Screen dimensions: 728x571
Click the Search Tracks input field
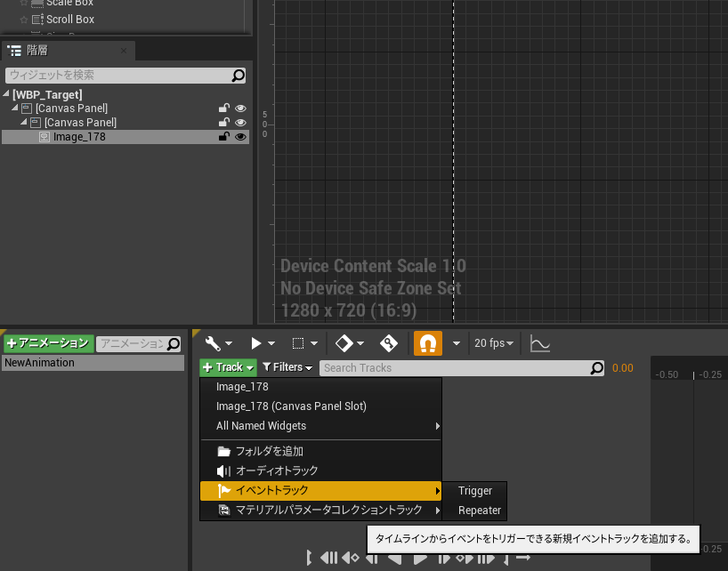coord(462,368)
